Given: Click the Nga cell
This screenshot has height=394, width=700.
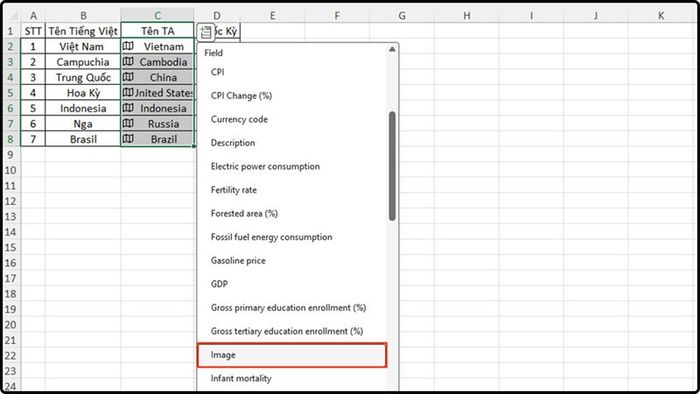Looking at the screenshot, I should coord(83,124).
